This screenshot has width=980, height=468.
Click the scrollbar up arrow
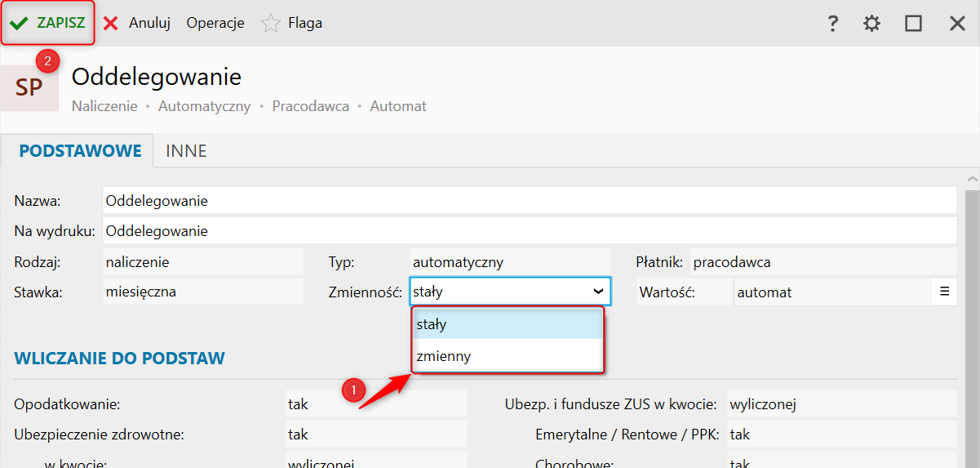tap(972, 179)
